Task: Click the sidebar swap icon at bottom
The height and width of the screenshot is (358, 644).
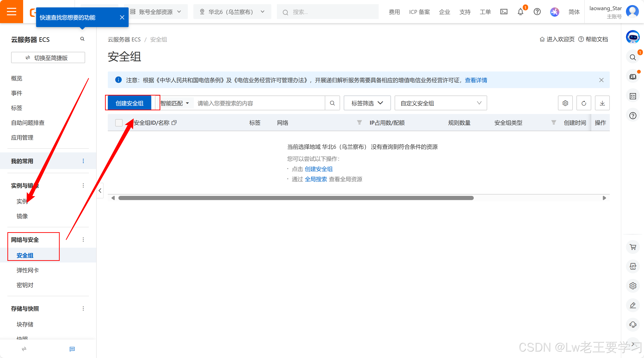Action: tap(24, 349)
